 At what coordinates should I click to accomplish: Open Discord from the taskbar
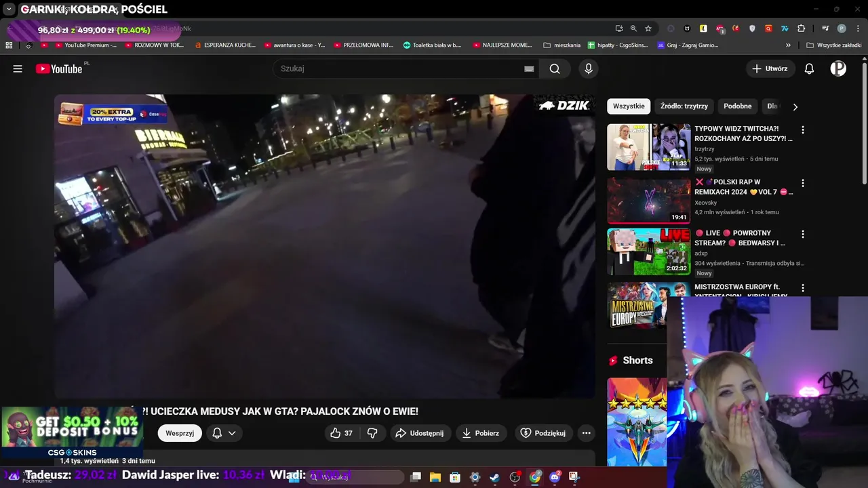coord(555,477)
